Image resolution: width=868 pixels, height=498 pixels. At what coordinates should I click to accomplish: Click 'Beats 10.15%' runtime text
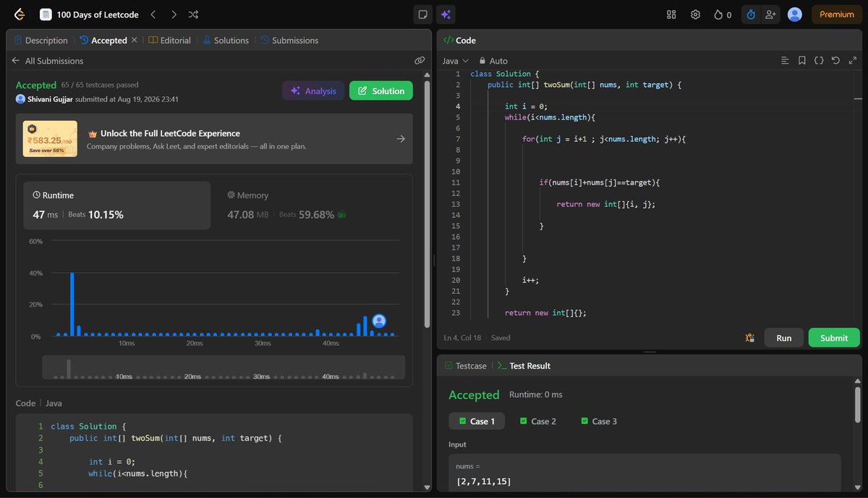coord(95,214)
